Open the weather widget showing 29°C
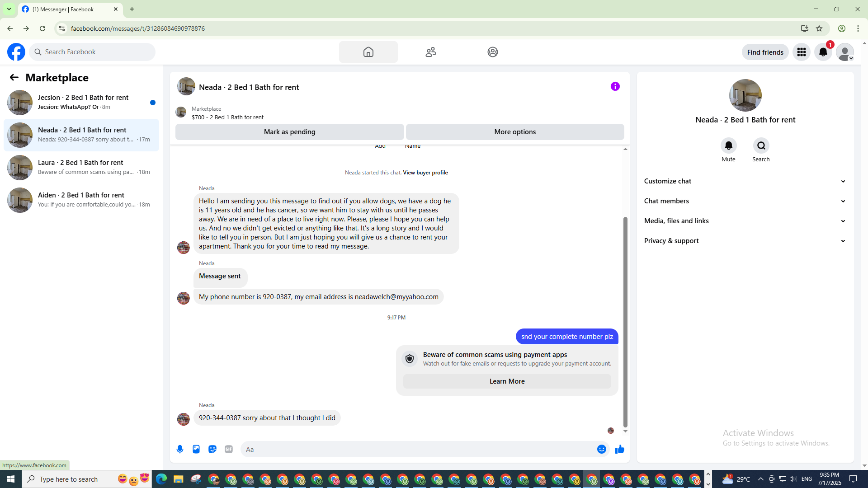The height and width of the screenshot is (488, 868). pyautogui.click(x=736, y=479)
